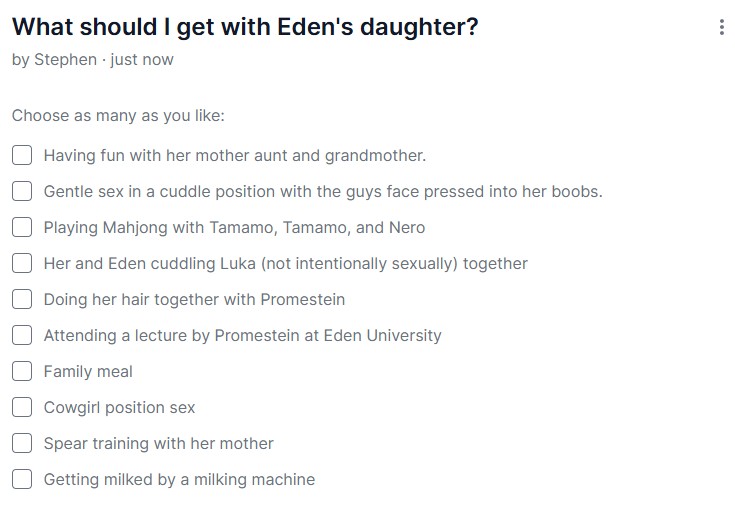The width and height of the screenshot is (735, 506).
Task: Enable 'Doing her hair together with Promestein'
Action: [22, 299]
